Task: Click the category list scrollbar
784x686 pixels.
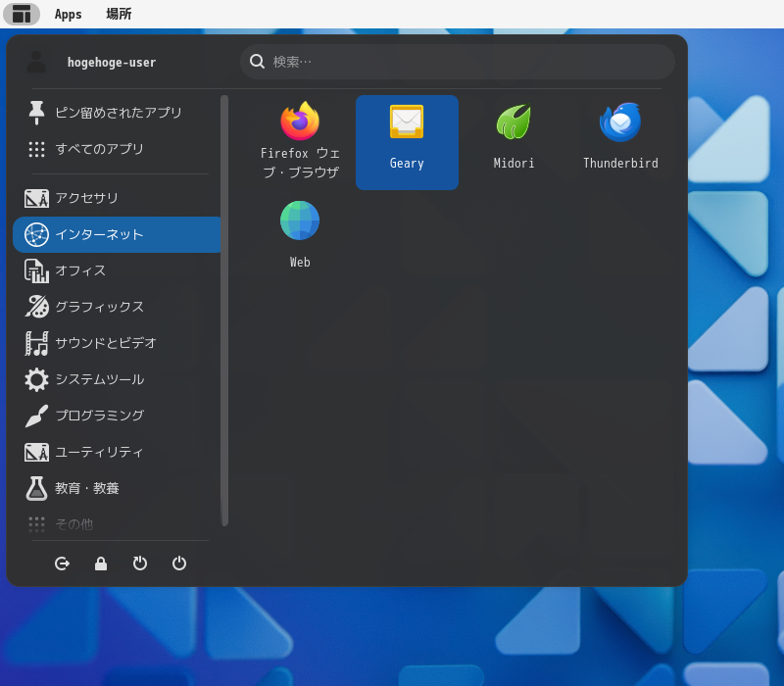Action: [x=224, y=311]
